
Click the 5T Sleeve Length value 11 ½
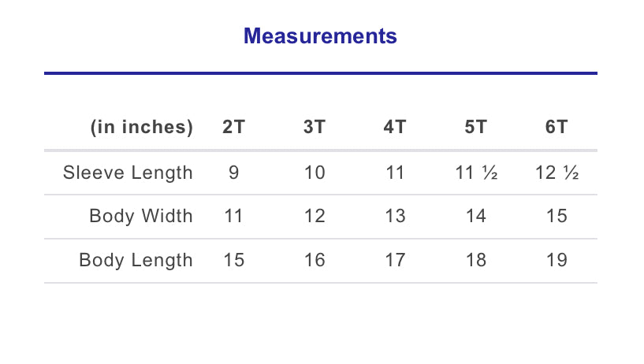(476, 173)
